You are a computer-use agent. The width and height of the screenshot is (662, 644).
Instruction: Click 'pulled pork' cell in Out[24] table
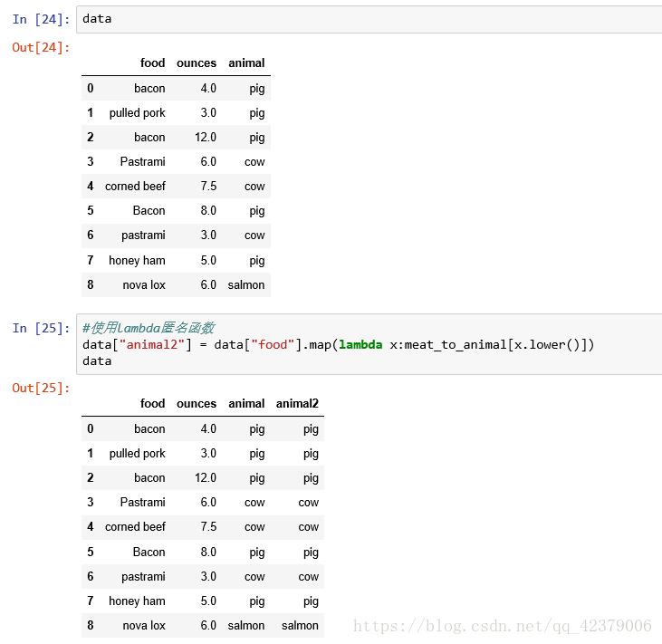138,113
